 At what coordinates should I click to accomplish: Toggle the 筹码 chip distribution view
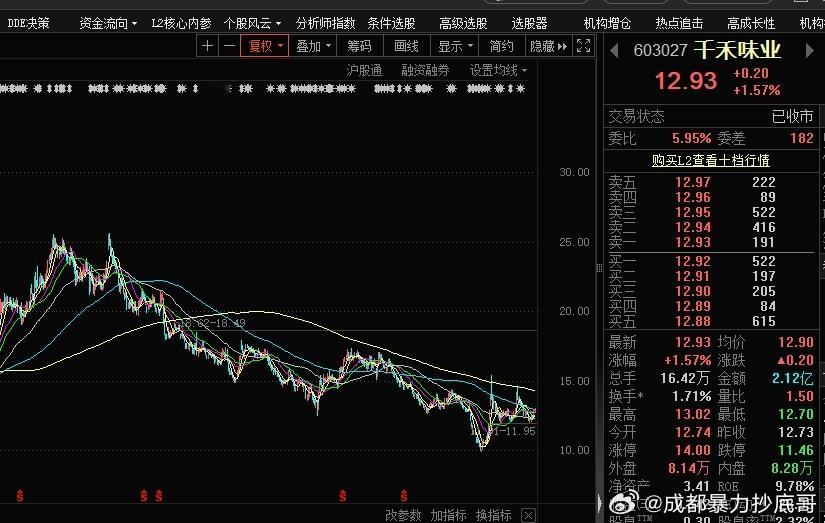[360, 46]
